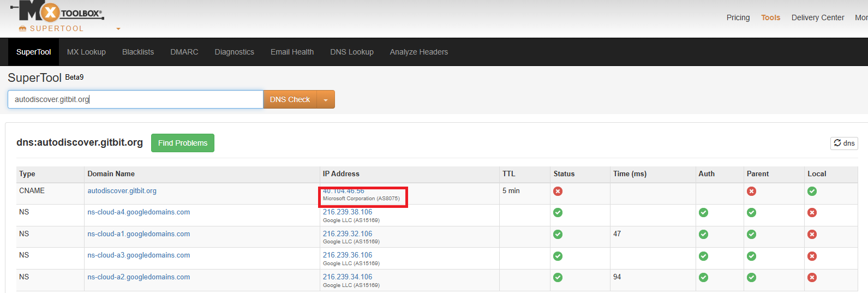Image resolution: width=868 pixels, height=293 pixels.
Task: Open the DMARC tab
Action: (184, 52)
